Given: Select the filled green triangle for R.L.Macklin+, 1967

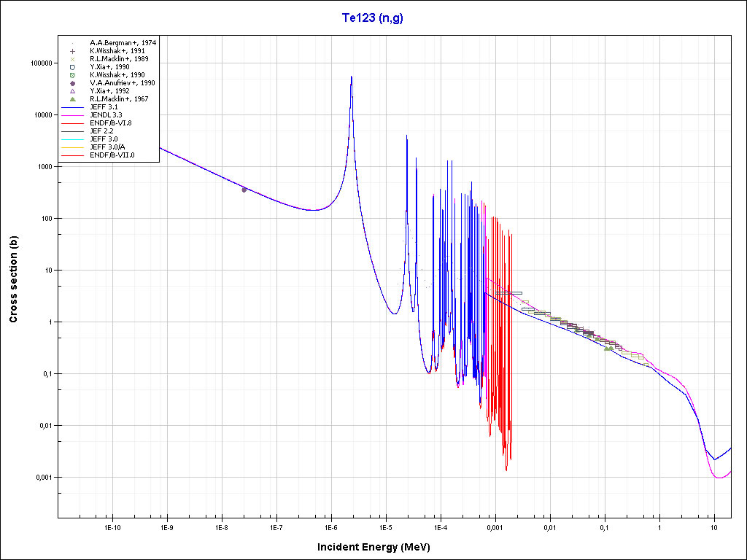Looking at the screenshot, I should point(72,99).
